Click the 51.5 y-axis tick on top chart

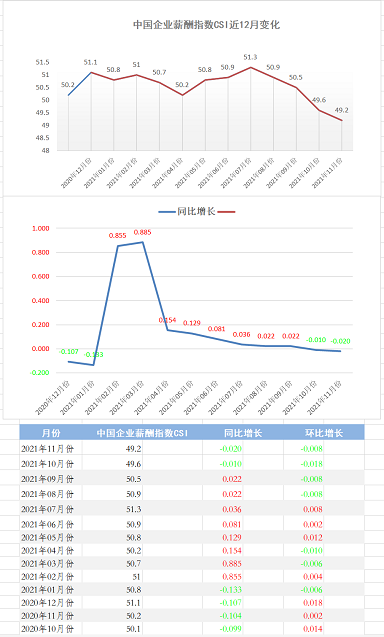coord(42,62)
